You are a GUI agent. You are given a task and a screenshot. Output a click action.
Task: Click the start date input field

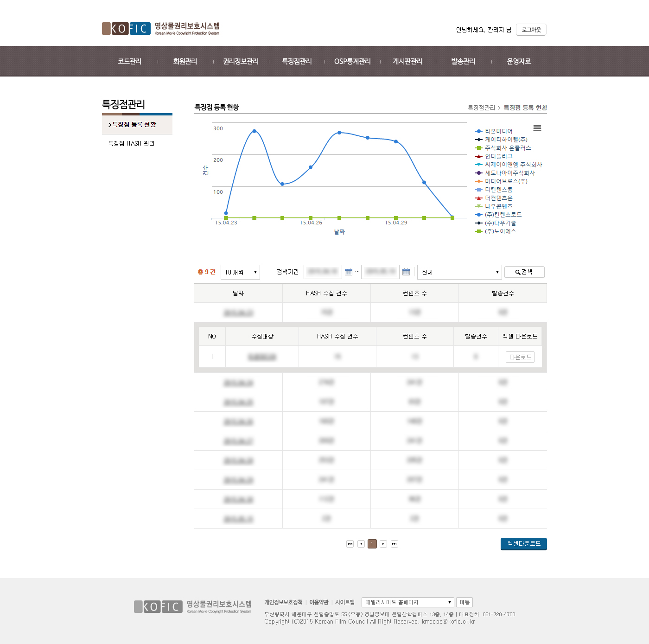click(x=323, y=272)
